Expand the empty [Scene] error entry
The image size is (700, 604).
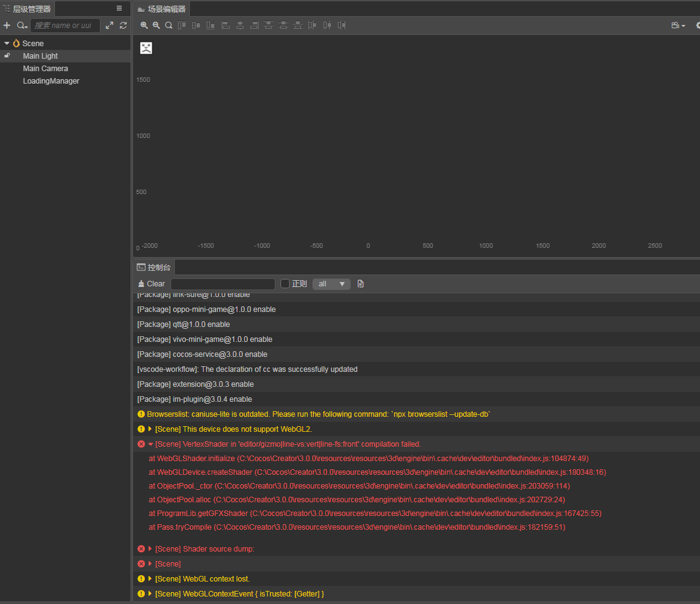tap(150, 564)
